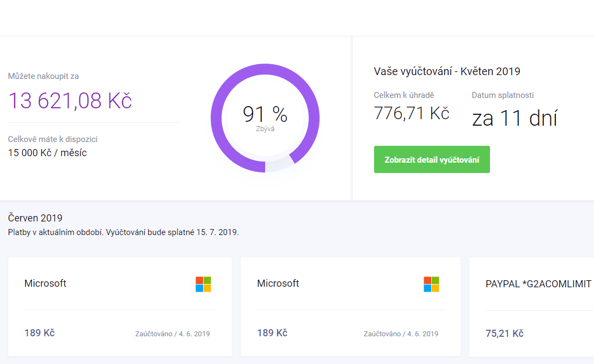Screen dimensions: 594x364
Task: Click the Microsoft logo in second card
Action: pyautogui.click(x=431, y=284)
